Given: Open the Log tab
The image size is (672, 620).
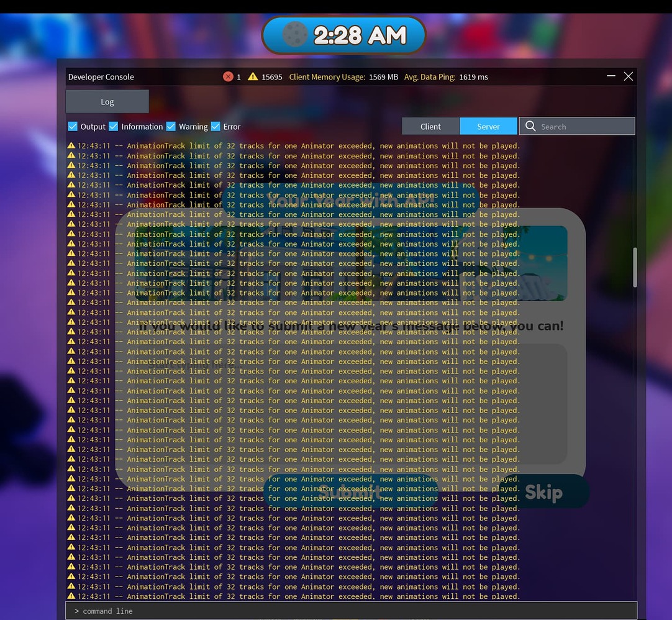Looking at the screenshot, I should point(107,102).
